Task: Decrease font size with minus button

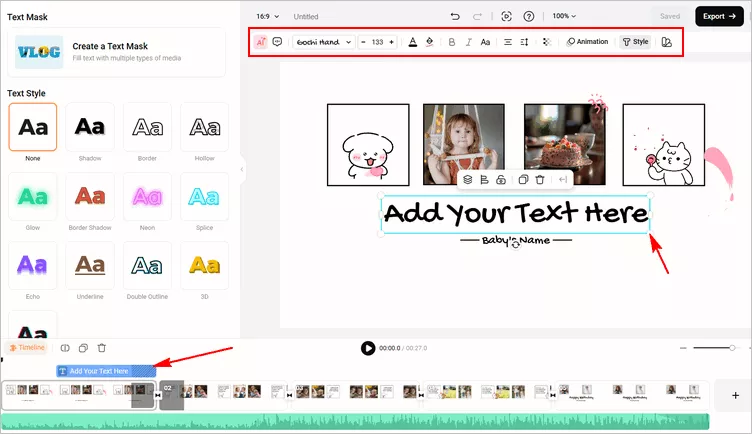Action: [x=363, y=42]
